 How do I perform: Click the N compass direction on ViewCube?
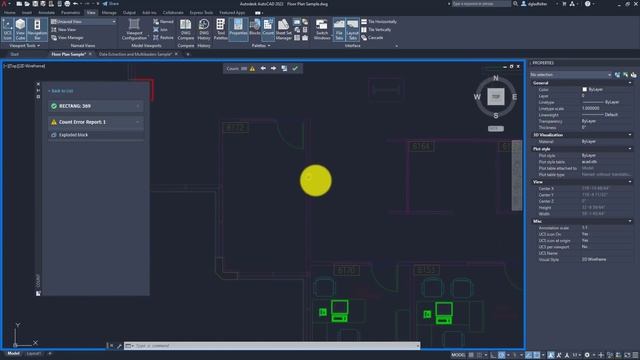click(x=496, y=78)
